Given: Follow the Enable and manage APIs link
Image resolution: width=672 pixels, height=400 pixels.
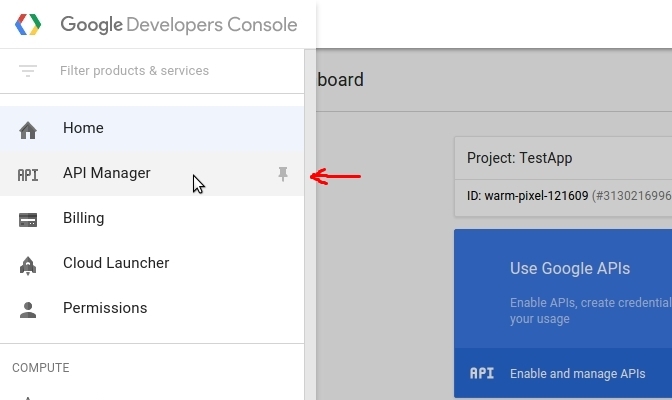Looking at the screenshot, I should 577,374.
